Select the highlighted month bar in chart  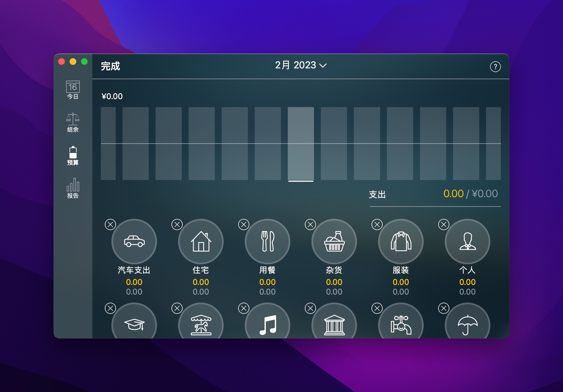301,143
